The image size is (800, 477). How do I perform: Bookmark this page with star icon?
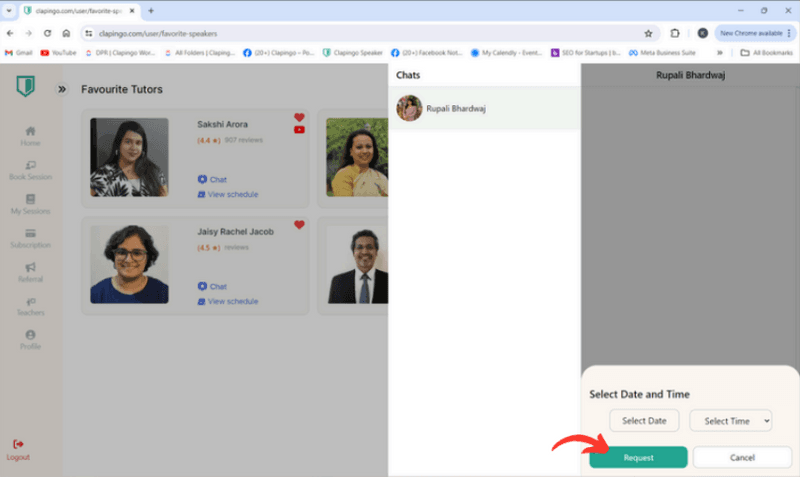[x=648, y=33]
